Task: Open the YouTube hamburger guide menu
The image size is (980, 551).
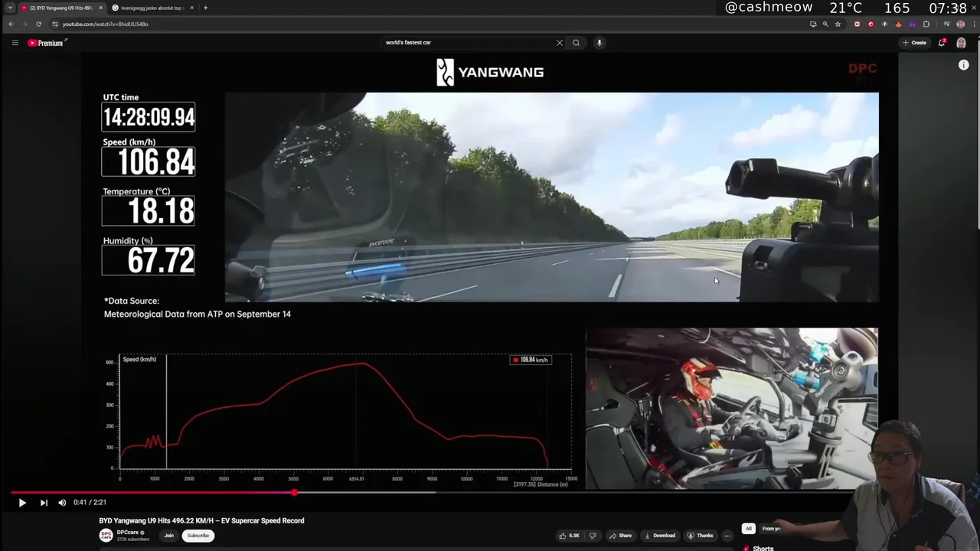Action: coord(15,43)
